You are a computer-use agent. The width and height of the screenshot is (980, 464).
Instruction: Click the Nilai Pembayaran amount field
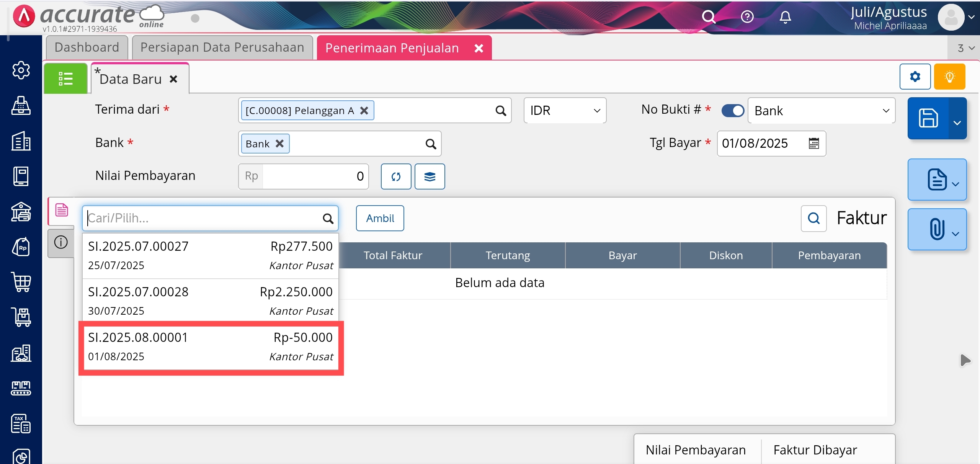(314, 176)
